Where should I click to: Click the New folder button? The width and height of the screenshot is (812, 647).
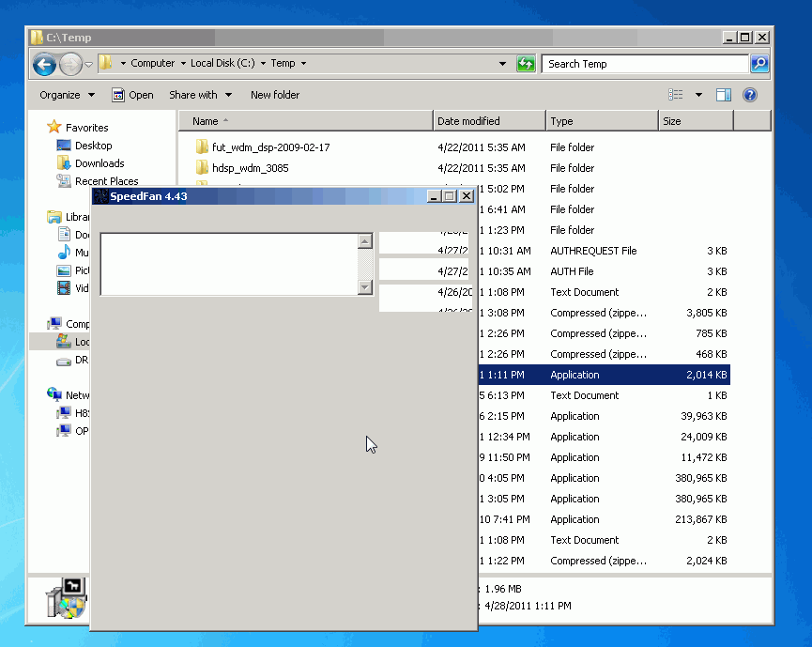275,95
